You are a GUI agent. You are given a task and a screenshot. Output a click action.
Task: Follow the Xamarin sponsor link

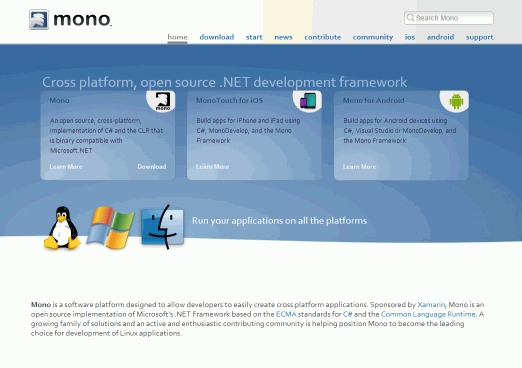(431, 304)
